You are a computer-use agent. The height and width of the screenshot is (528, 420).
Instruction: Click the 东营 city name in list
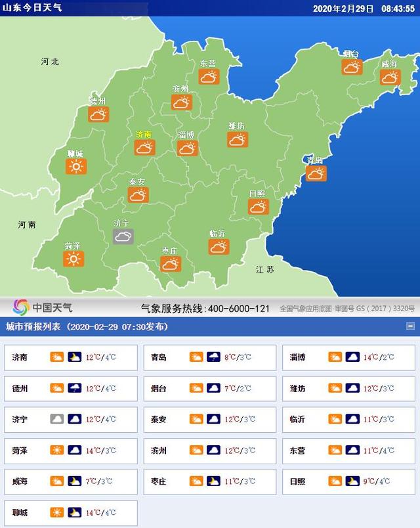(297, 451)
